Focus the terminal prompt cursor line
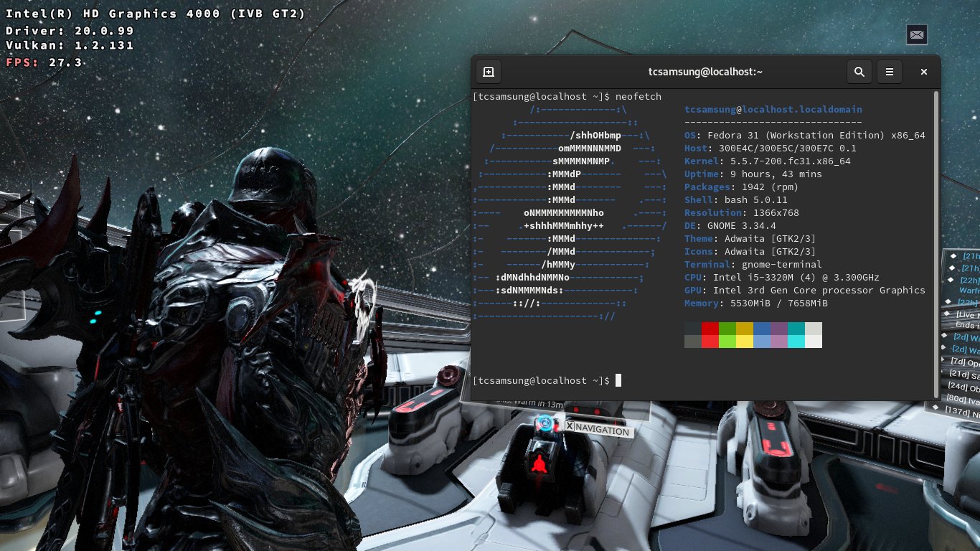 click(547, 380)
